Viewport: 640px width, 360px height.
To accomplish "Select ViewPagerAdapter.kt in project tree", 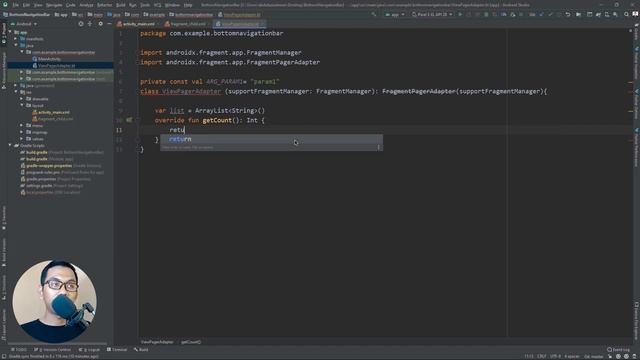I will [53, 65].
